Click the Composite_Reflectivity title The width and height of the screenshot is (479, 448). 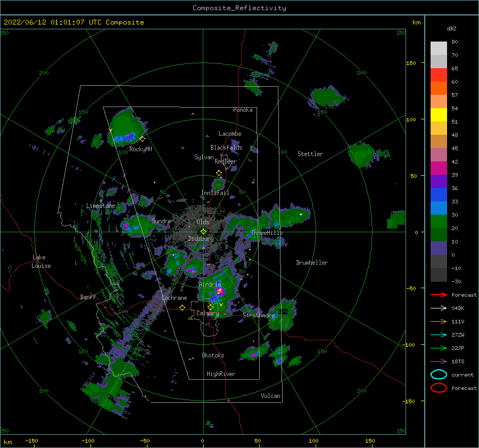[x=240, y=8]
